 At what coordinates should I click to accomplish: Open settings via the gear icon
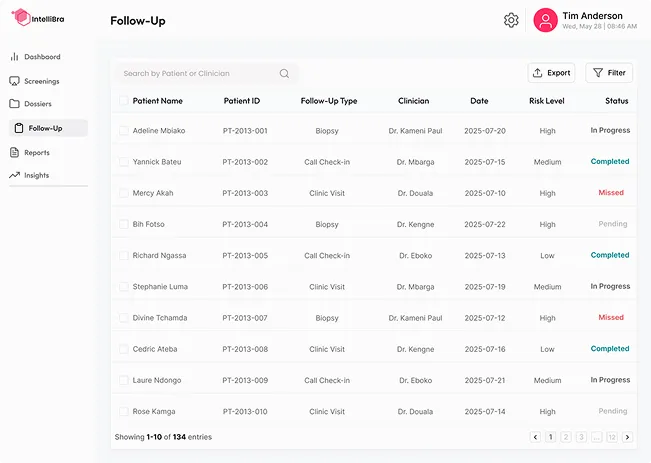click(x=511, y=20)
